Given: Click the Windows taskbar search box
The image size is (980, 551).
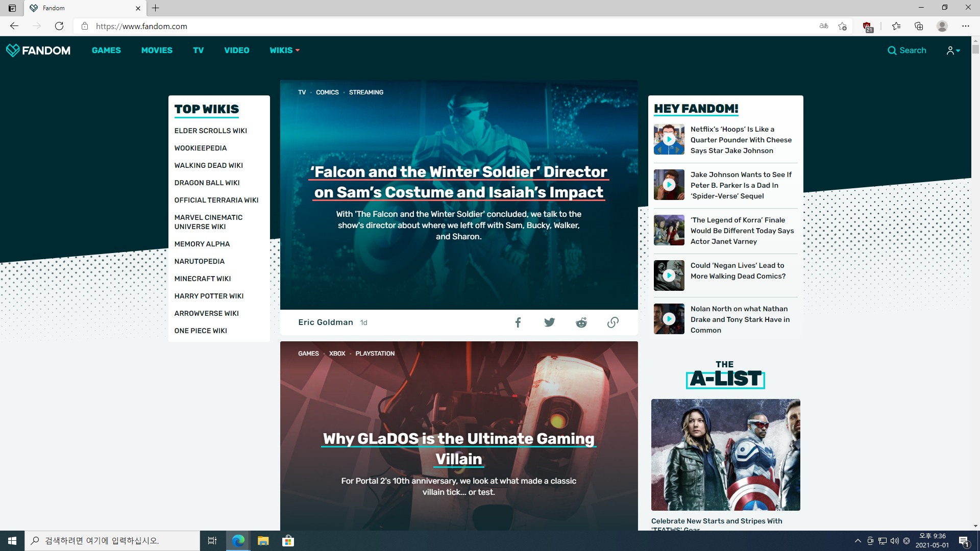Looking at the screenshot, I should 112,541.
